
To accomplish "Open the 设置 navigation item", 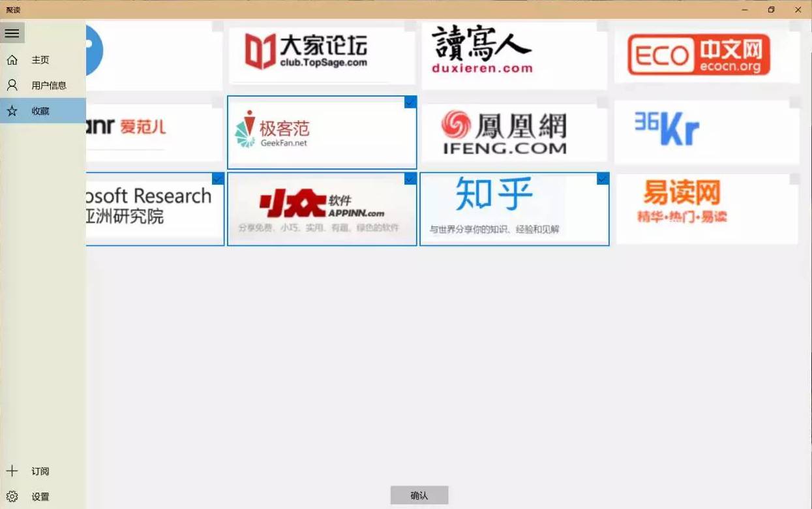I will click(x=43, y=497).
